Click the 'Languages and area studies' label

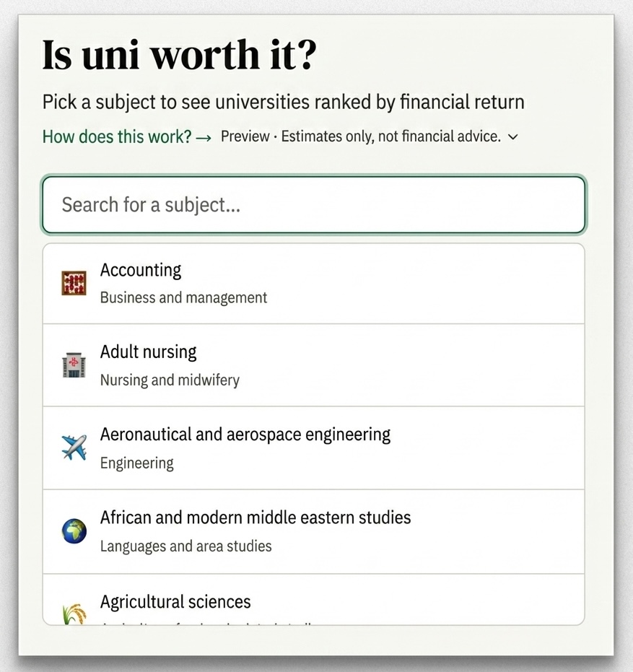coord(185,546)
